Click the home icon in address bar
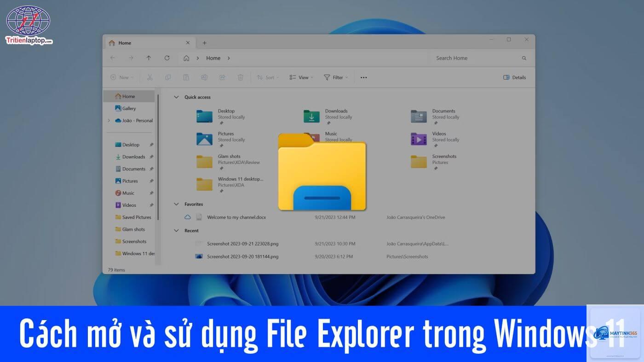This screenshot has height=362, width=644. point(186,58)
